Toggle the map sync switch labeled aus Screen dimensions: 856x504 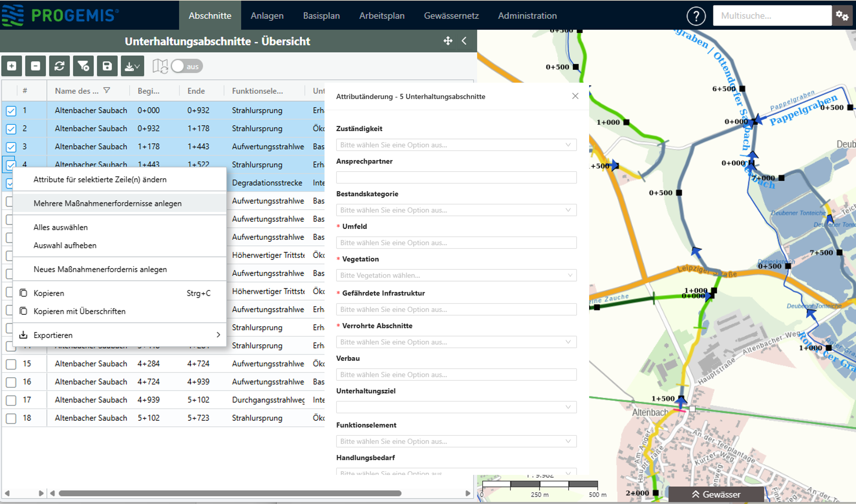pos(187,66)
